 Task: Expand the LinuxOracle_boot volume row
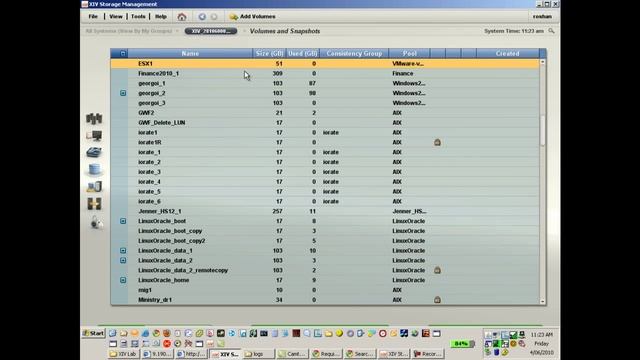[x=123, y=221]
